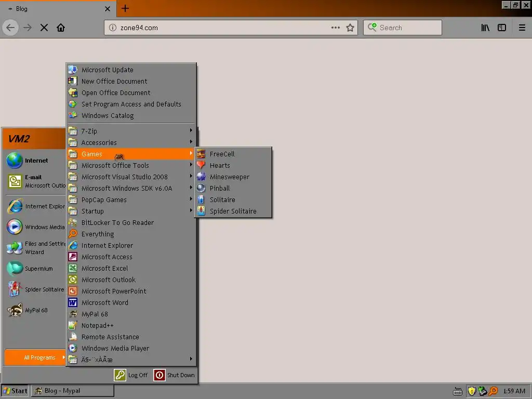Open Set Program Access and Defaults
Screen dimensions: 532x399
(131, 104)
